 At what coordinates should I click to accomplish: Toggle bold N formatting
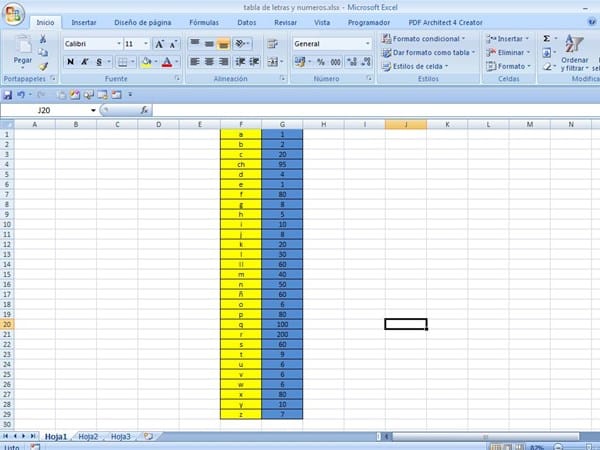tap(70, 62)
